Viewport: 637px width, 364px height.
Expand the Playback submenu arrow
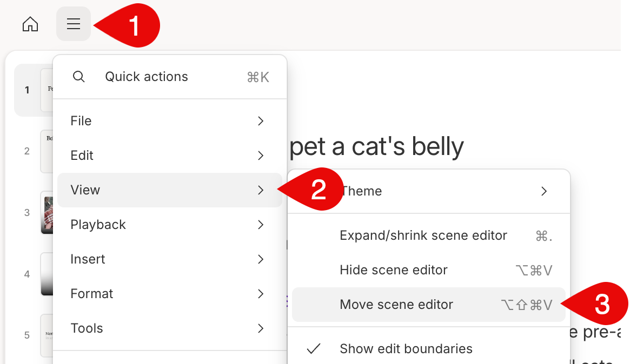[x=261, y=225]
